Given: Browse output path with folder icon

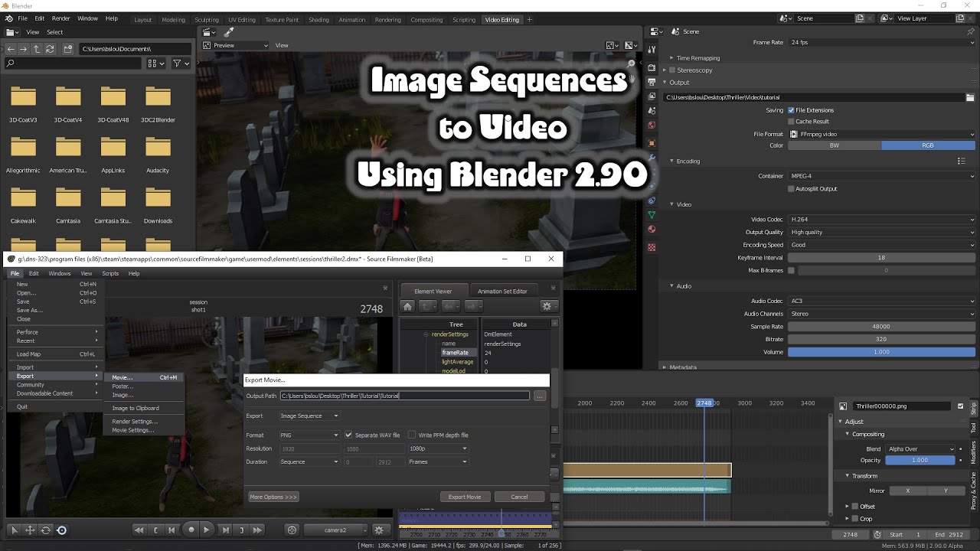Looking at the screenshot, I should point(970,97).
